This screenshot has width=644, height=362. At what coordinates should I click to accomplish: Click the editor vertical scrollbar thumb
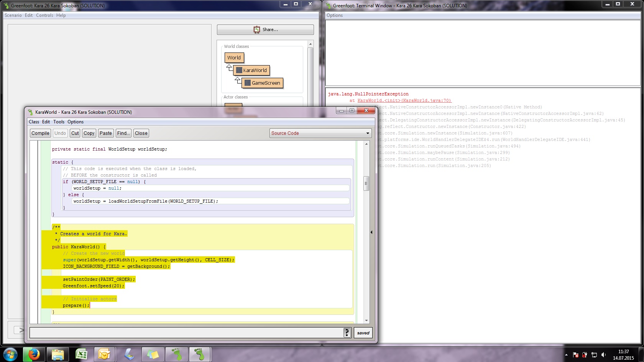(366, 183)
